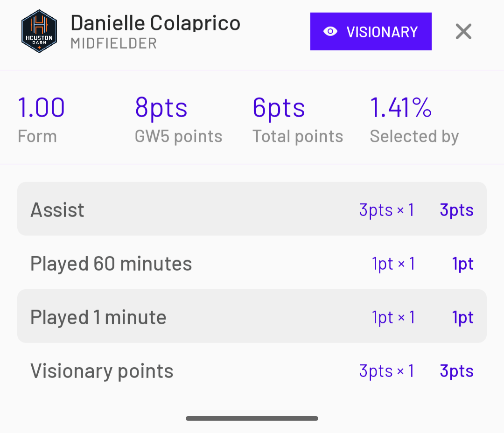Screen dimensions: 504x433
Task: Click the 3pts total for Visionary points
Action: [456, 371]
